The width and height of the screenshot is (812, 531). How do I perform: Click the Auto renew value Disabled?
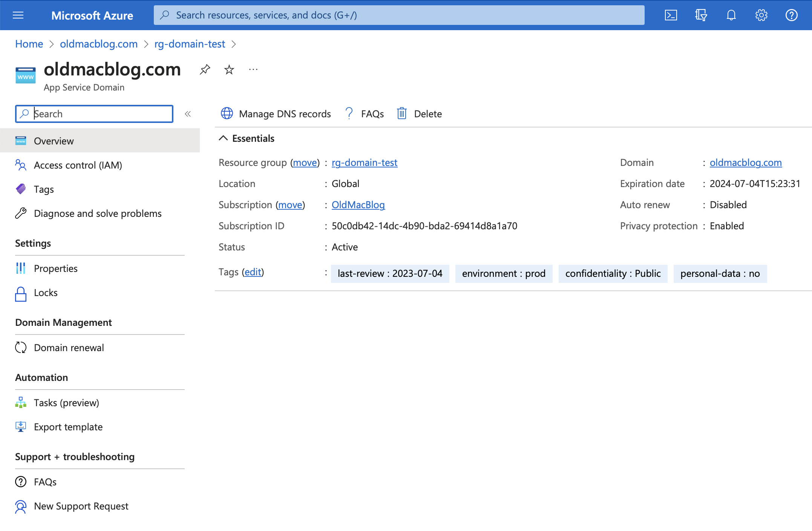(x=728, y=205)
